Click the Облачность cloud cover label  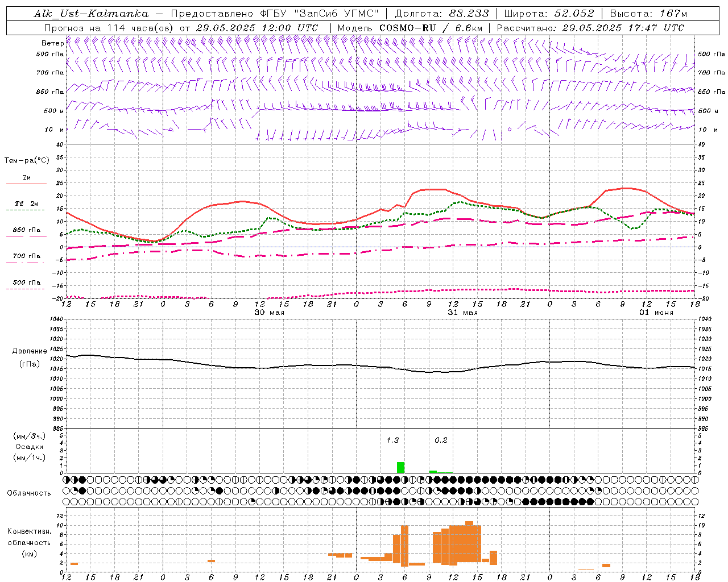pos(29,493)
